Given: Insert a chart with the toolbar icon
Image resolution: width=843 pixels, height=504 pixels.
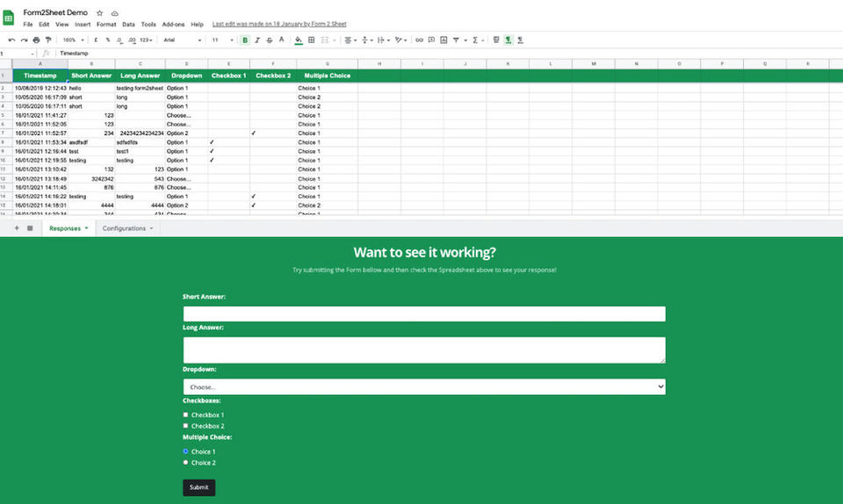Looking at the screenshot, I should pyautogui.click(x=443, y=40).
